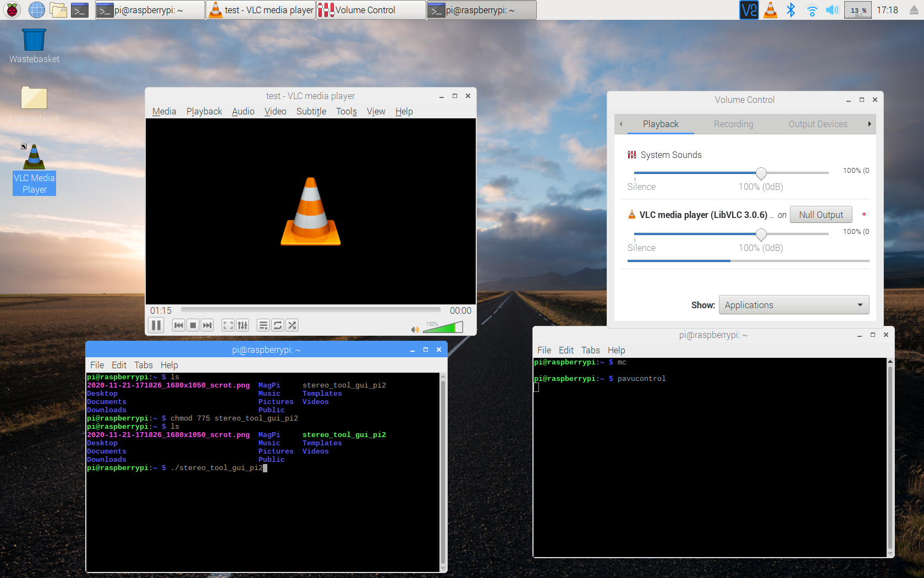Toggle VLC fullscreen mode
Viewport: 924px width, 578px height.
pyautogui.click(x=228, y=325)
